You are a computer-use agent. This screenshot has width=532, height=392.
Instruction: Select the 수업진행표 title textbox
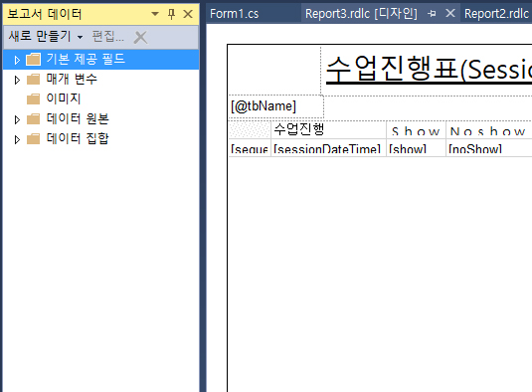pos(427,71)
